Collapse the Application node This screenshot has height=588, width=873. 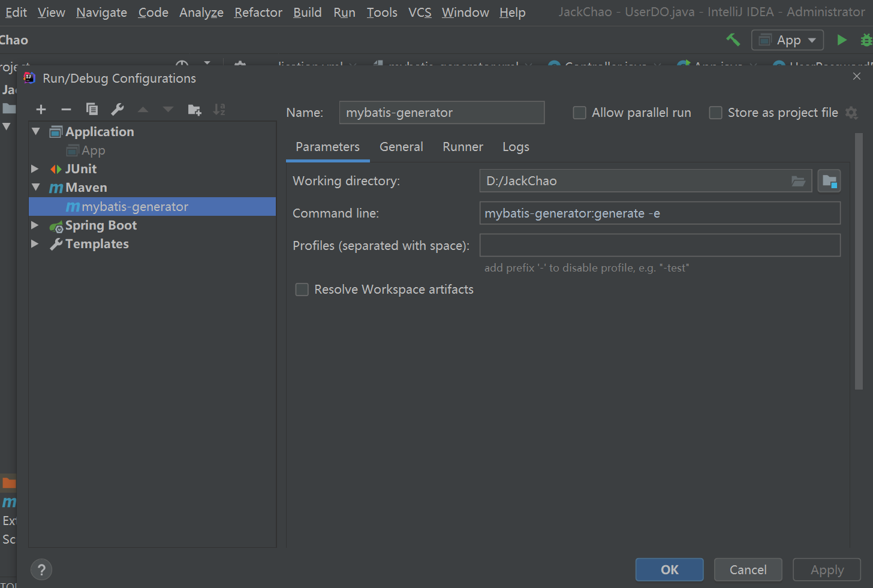tap(36, 131)
